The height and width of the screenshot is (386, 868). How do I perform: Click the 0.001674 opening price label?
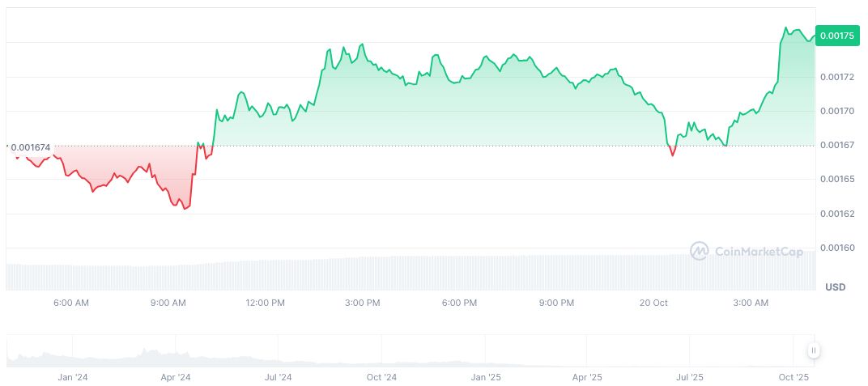click(x=30, y=147)
